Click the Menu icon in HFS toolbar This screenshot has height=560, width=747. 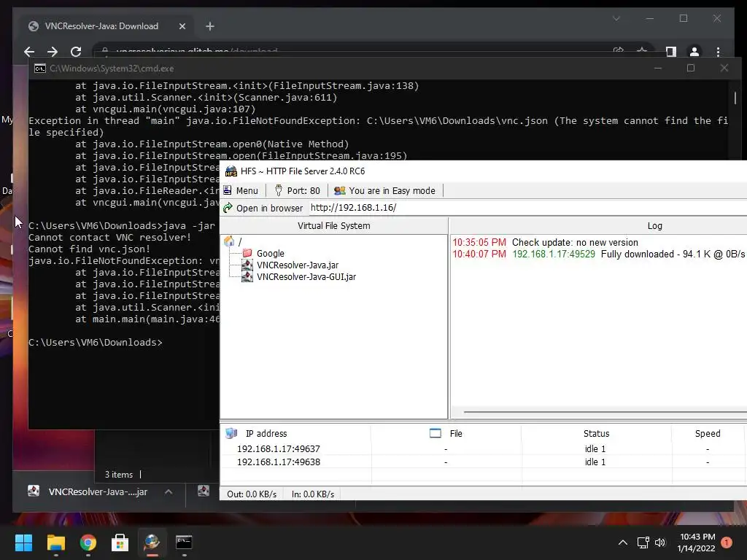(x=228, y=190)
